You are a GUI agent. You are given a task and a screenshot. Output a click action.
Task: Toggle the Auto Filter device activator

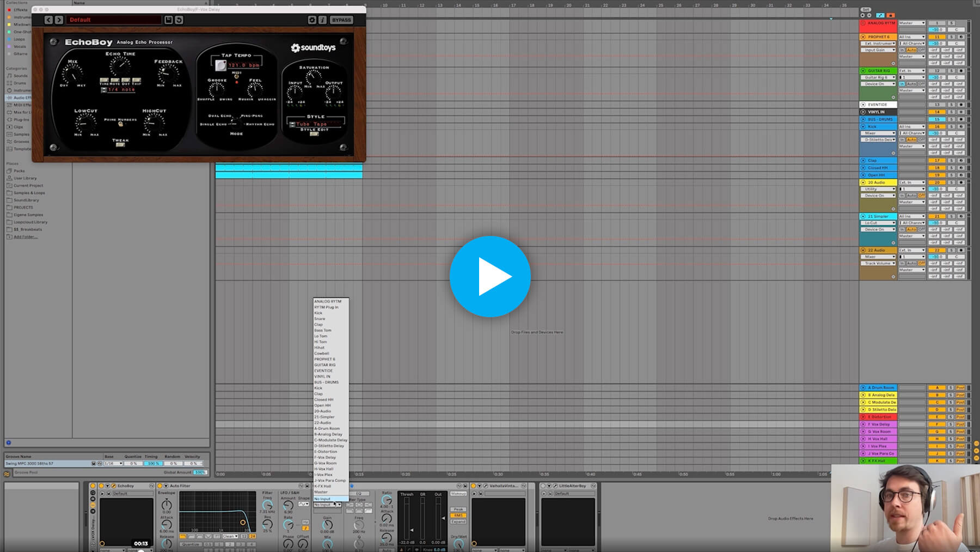[x=160, y=486]
